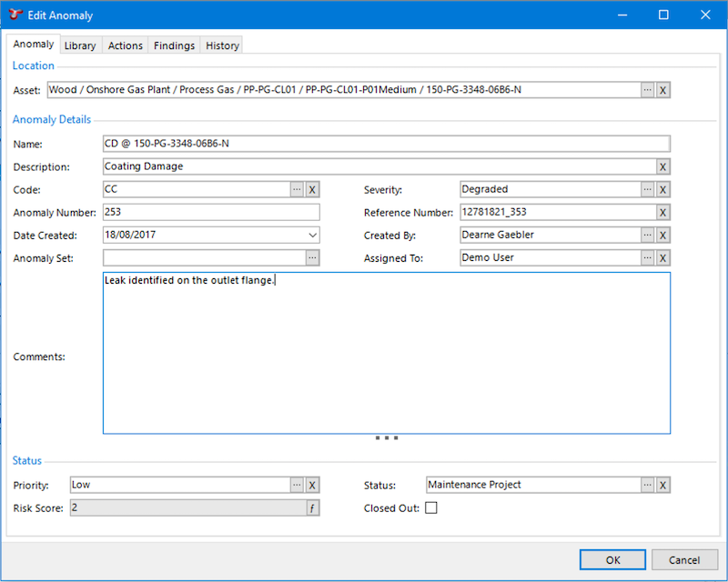
Task: Click the Risk Score formula button
Action: [x=312, y=508]
